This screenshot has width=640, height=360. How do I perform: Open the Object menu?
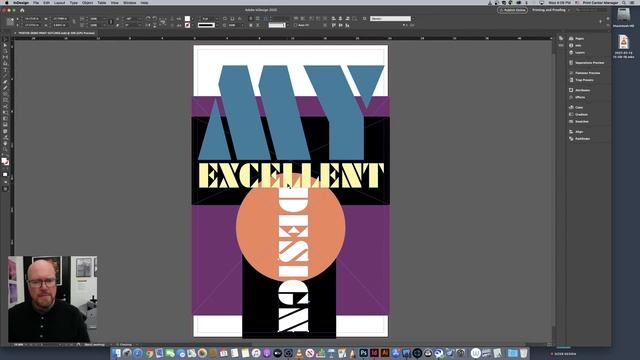tap(87, 2)
